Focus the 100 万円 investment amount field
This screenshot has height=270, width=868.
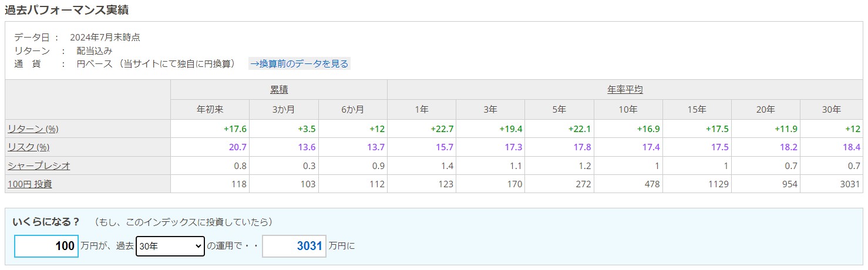click(x=46, y=247)
